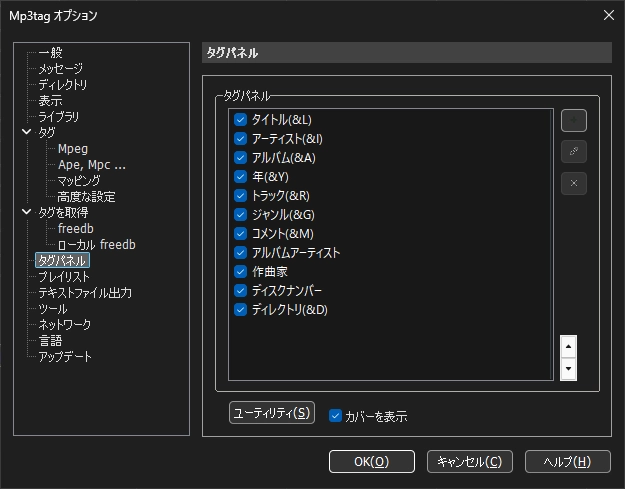Collapse the タグを取得 tree node chevron
625x489 pixels.
(26, 212)
